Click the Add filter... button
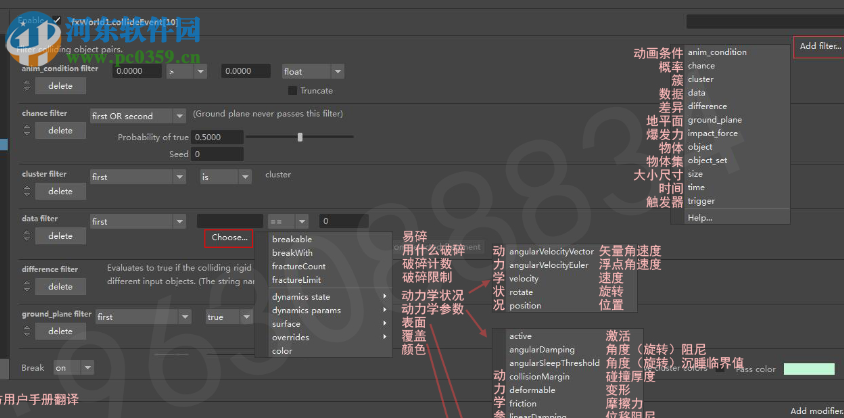 (820, 46)
